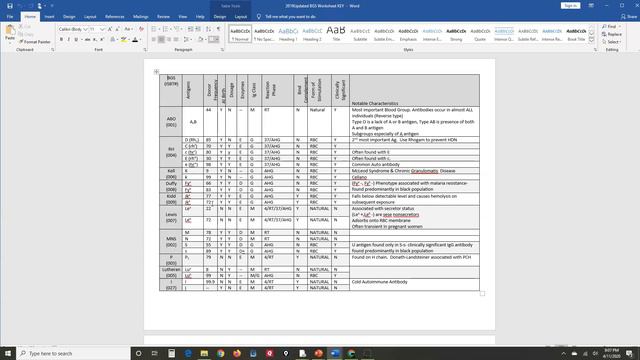Toggle Align Left paragraph alignment
The width and height of the screenshot is (640, 360).
pyautogui.click(x=154, y=40)
